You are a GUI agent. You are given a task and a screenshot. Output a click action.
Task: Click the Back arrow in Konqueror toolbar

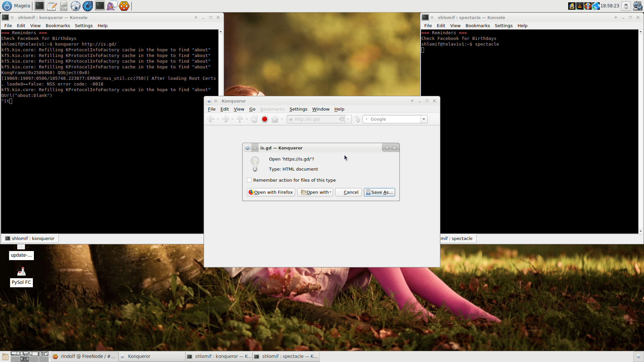pyautogui.click(x=211, y=119)
